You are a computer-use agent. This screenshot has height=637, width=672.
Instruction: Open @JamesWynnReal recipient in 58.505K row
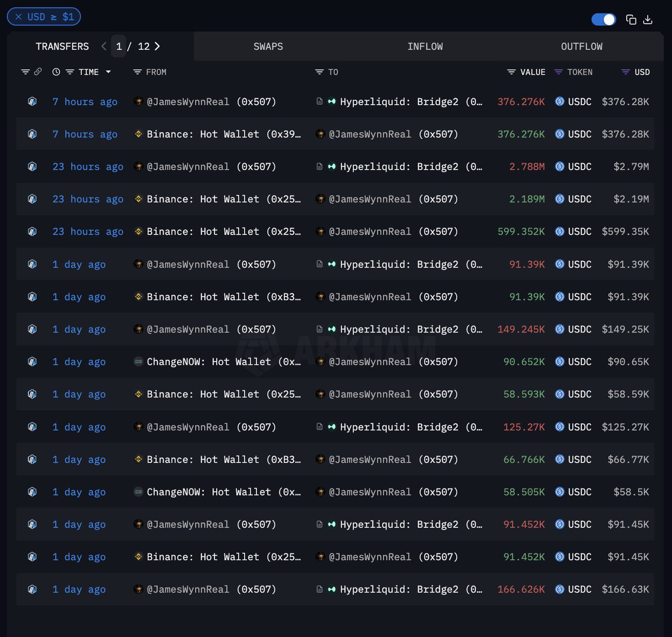pyautogui.click(x=393, y=492)
